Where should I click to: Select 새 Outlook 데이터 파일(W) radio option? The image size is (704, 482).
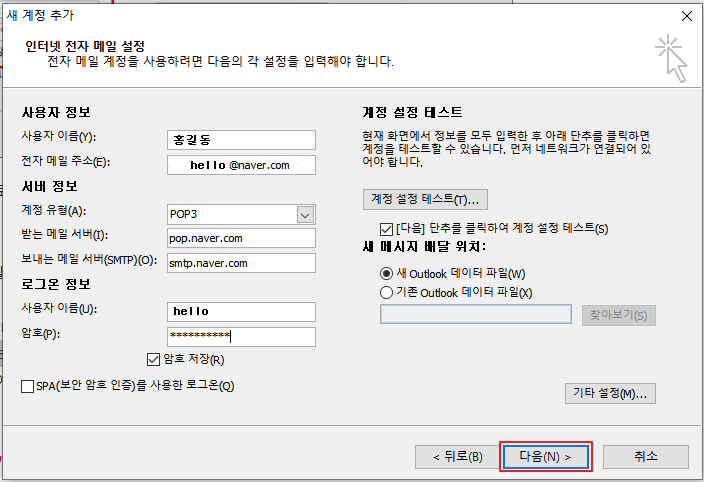coord(386,273)
